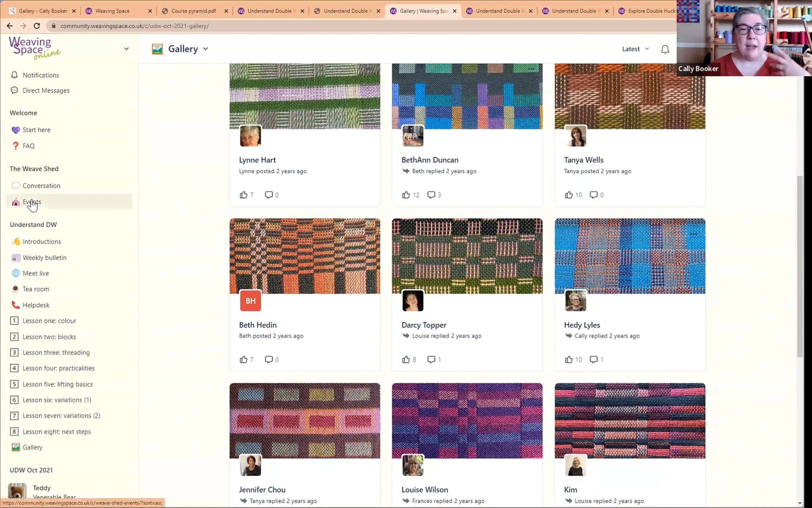Image resolution: width=812 pixels, height=508 pixels.
Task: Open Lesson four: practicalities
Action: (69, 368)
